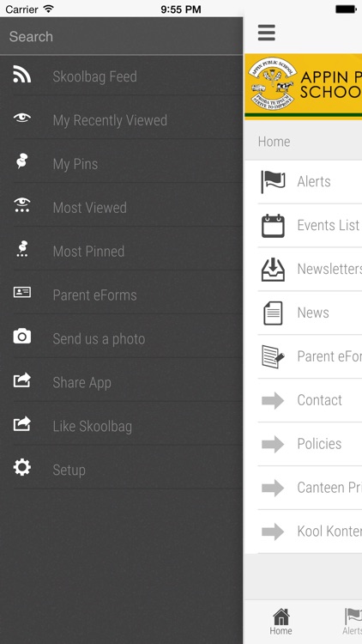Select the Newsletters inbox icon
The height and width of the screenshot is (644, 362).
273,270
